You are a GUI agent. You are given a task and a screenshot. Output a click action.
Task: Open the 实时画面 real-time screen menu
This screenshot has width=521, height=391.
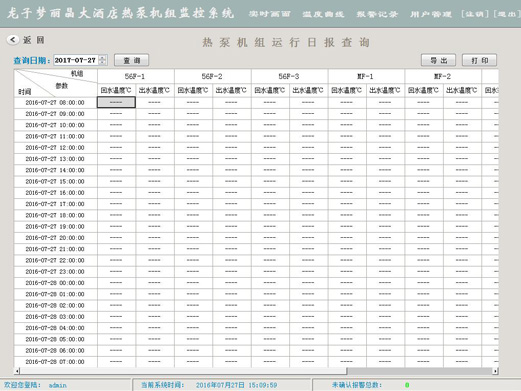270,14
